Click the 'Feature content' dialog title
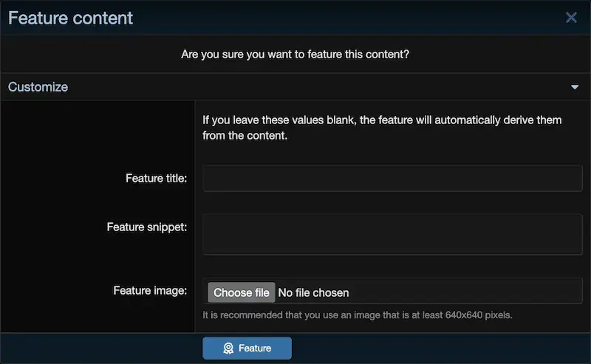Screen dimensions: 591x364 tap(70, 18)
